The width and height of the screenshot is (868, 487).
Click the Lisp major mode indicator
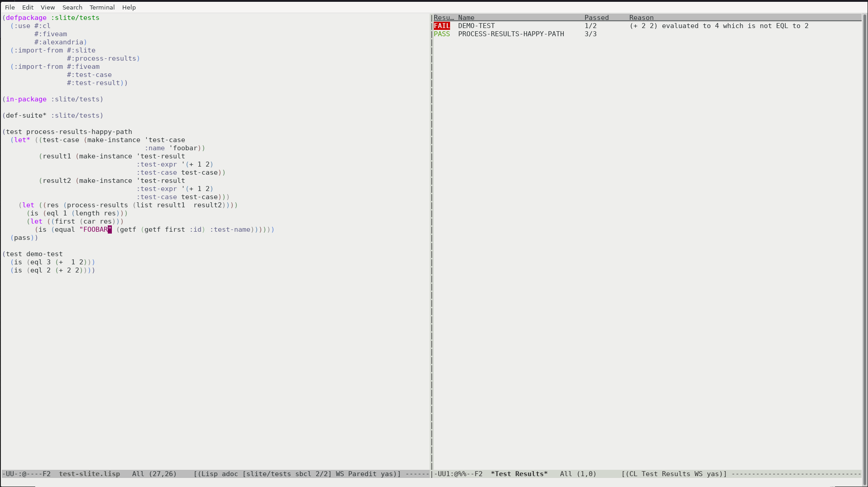pos(209,474)
